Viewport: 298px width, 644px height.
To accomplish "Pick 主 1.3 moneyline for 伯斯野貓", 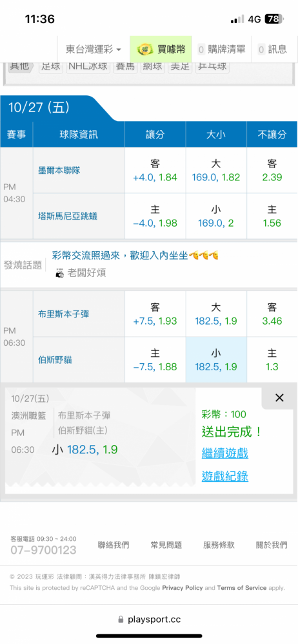I will point(272,360).
